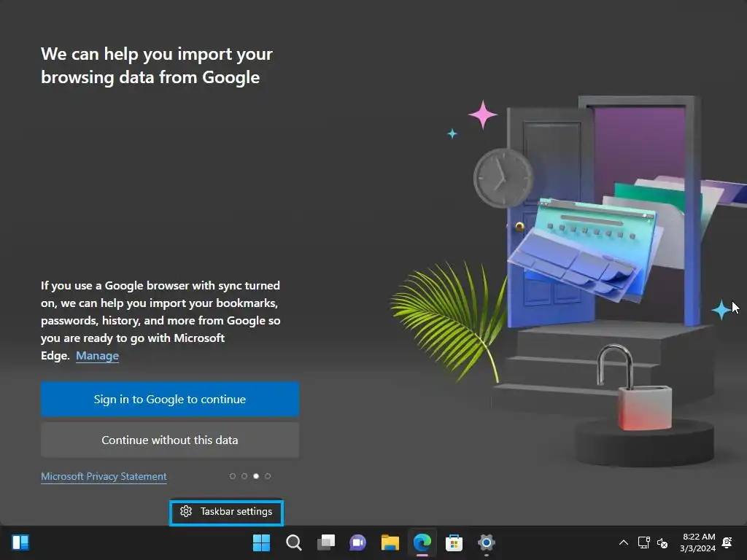Open the Manage link
The image size is (747, 560).
(x=97, y=356)
